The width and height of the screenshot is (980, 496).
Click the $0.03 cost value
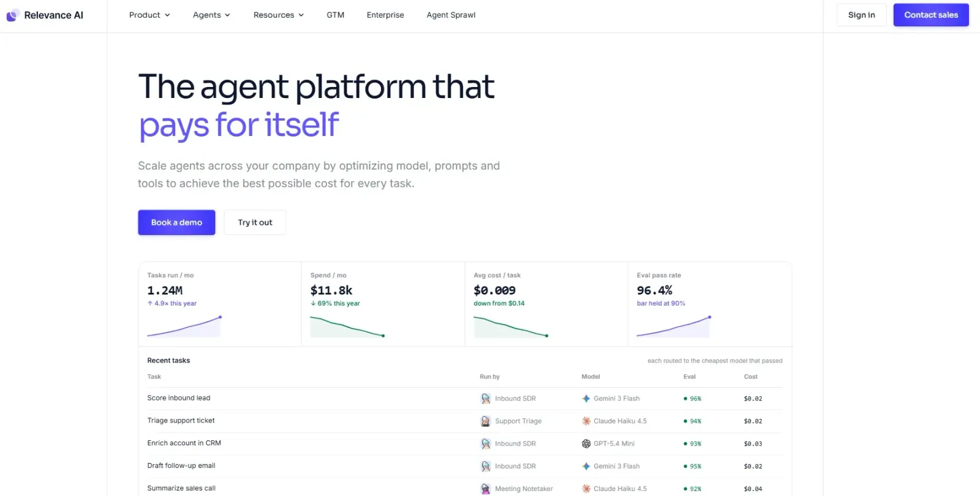pyautogui.click(x=753, y=444)
